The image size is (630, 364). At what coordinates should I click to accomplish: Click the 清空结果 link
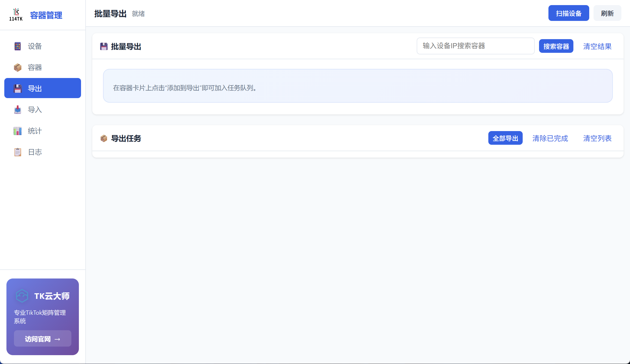pos(597,46)
